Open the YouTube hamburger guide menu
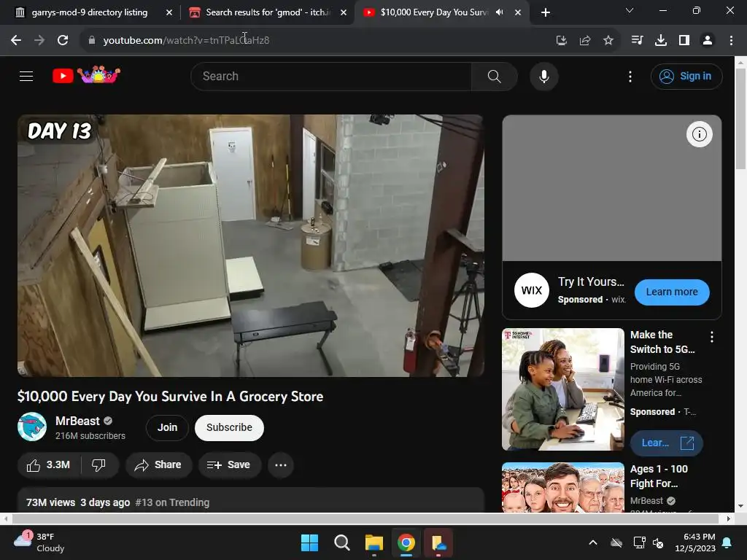This screenshot has height=560, width=747. (26, 76)
